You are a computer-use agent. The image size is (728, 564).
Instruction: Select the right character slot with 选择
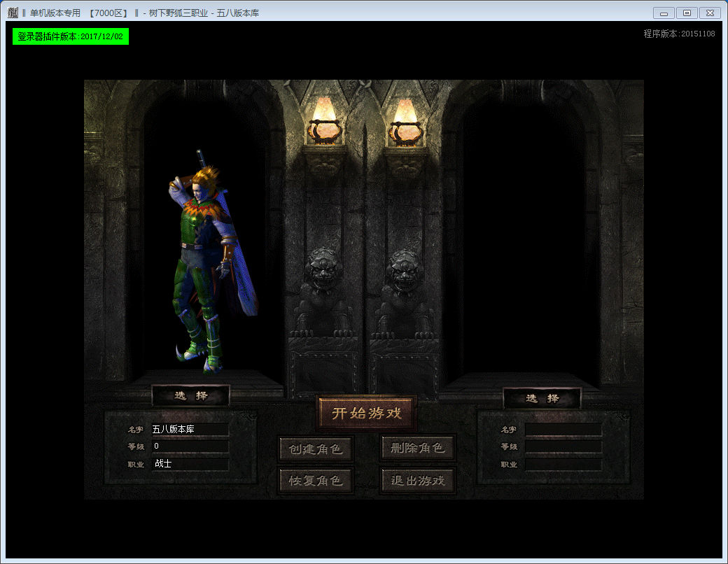tap(542, 398)
